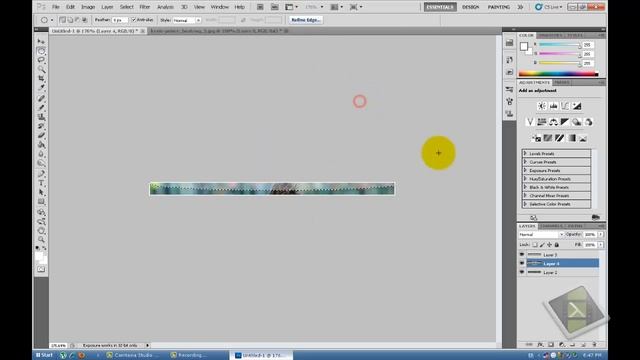
Task: Toggle Quick Mask mode
Action: (x=41, y=269)
